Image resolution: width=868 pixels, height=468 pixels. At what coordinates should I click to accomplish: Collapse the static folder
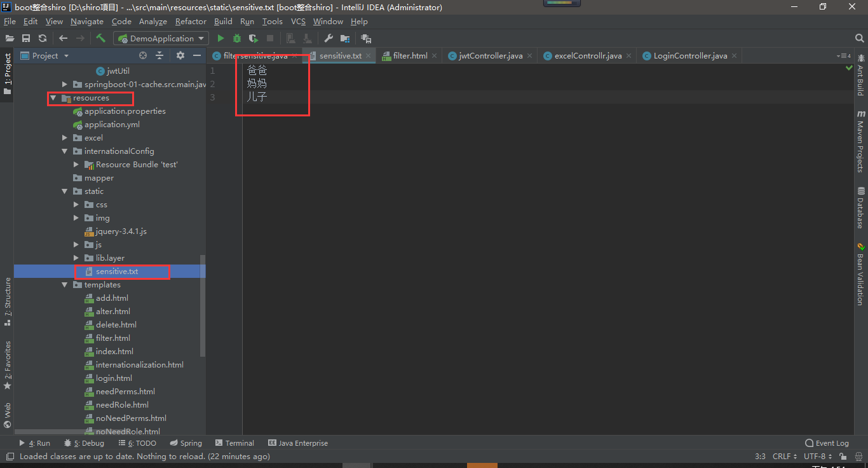click(65, 191)
